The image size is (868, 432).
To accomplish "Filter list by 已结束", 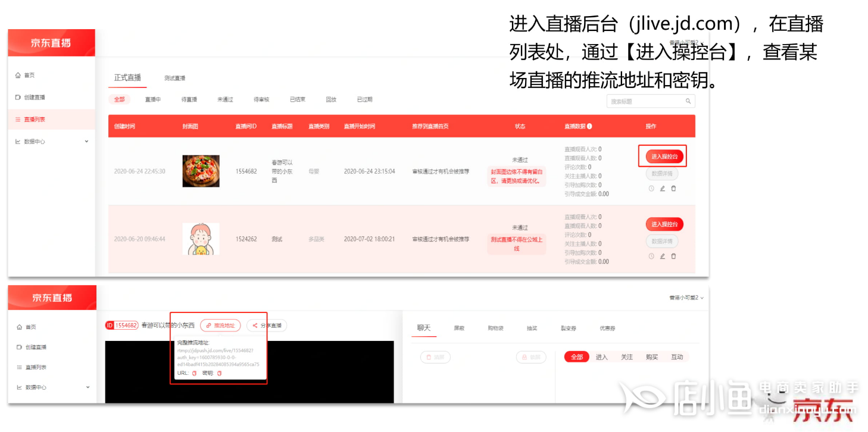I will pos(298,99).
